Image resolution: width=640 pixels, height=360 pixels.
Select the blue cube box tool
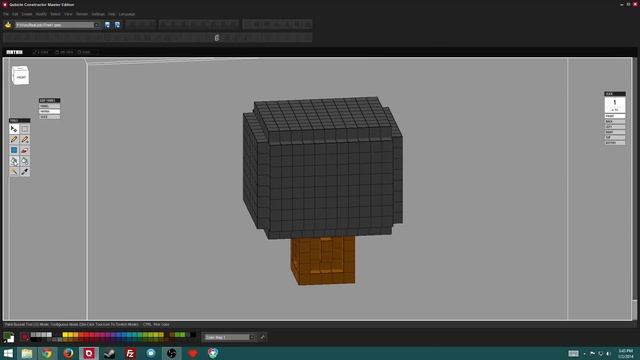pyautogui.click(x=14, y=150)
